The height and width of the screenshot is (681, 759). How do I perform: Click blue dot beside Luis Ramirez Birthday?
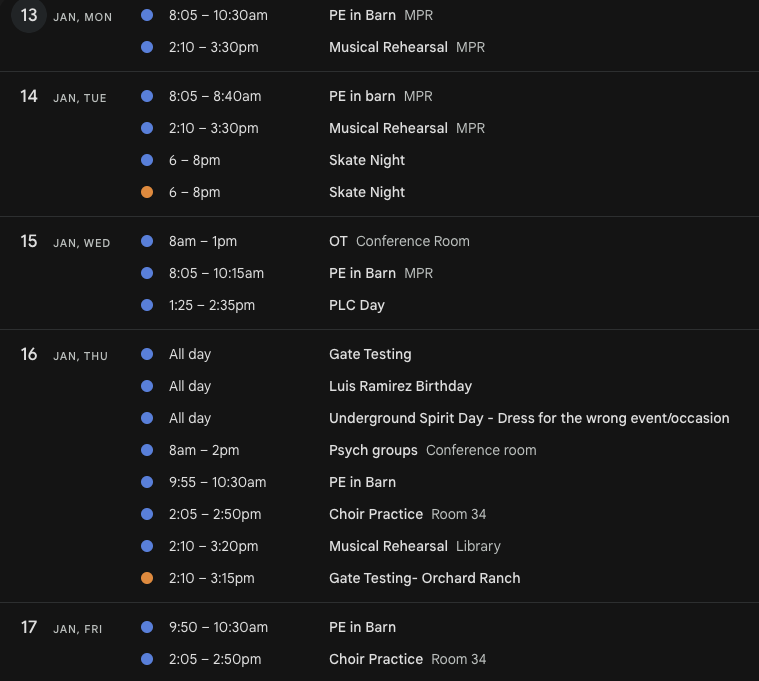click(x=147, y=386)
